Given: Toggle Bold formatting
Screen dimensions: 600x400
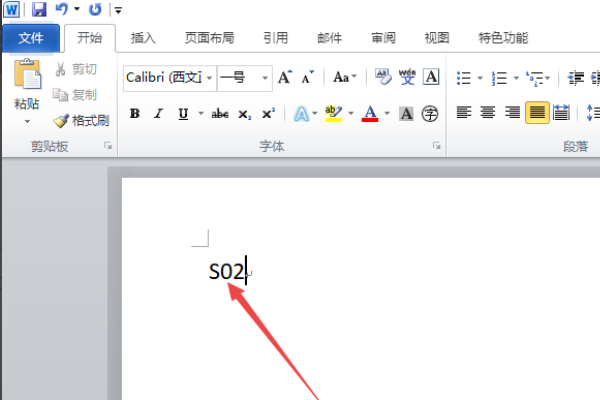Looking at the screenshot, I should click(135, 114).
